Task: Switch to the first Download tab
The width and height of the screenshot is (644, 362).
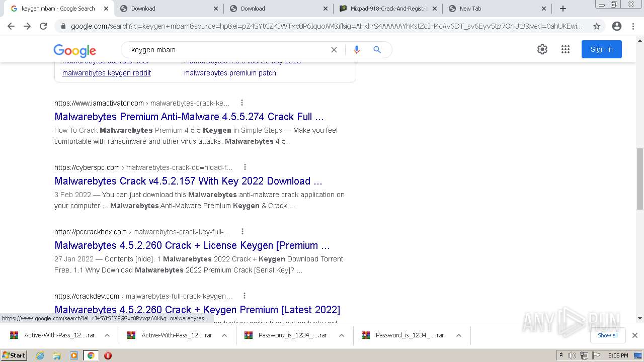Action: 169,9
